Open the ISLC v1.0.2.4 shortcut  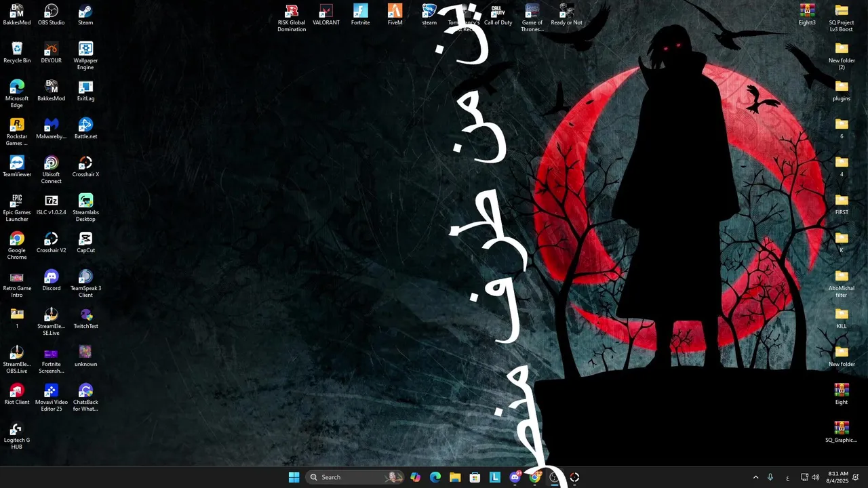coord(51,205)
